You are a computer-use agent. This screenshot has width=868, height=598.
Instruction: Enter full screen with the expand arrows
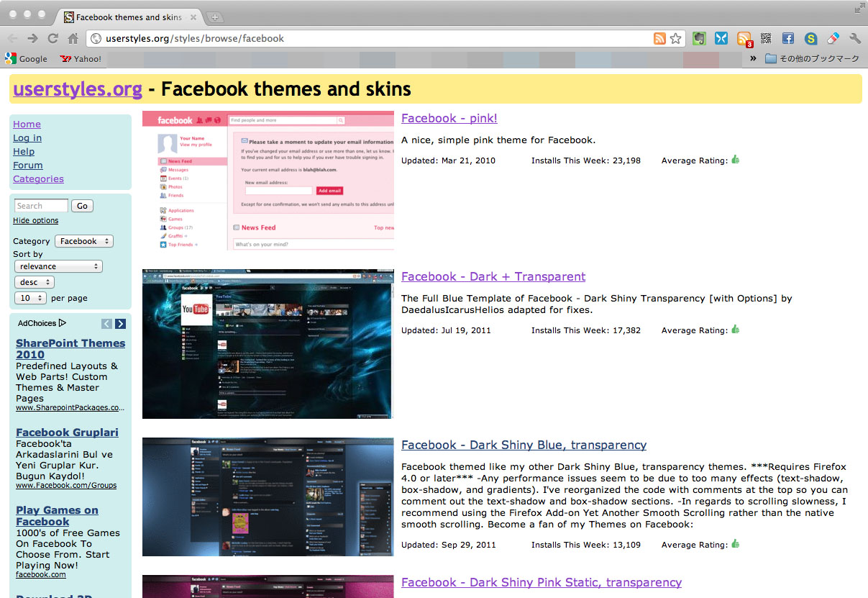pos(859,8)
